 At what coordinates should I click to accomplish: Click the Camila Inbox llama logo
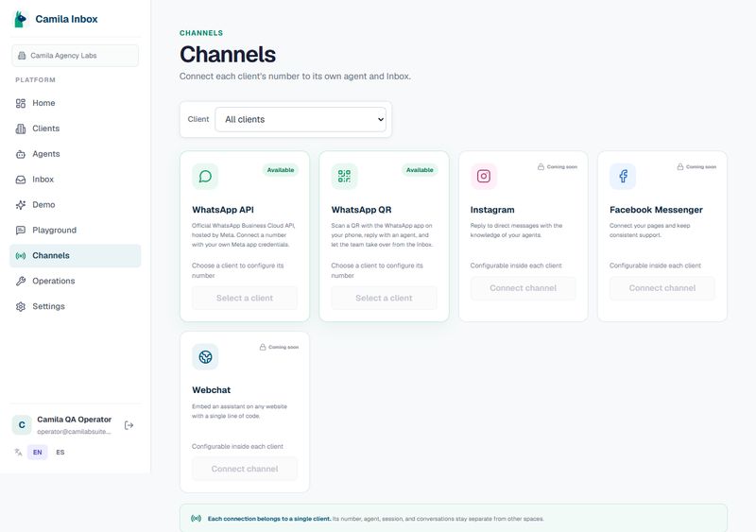point(20,19)
